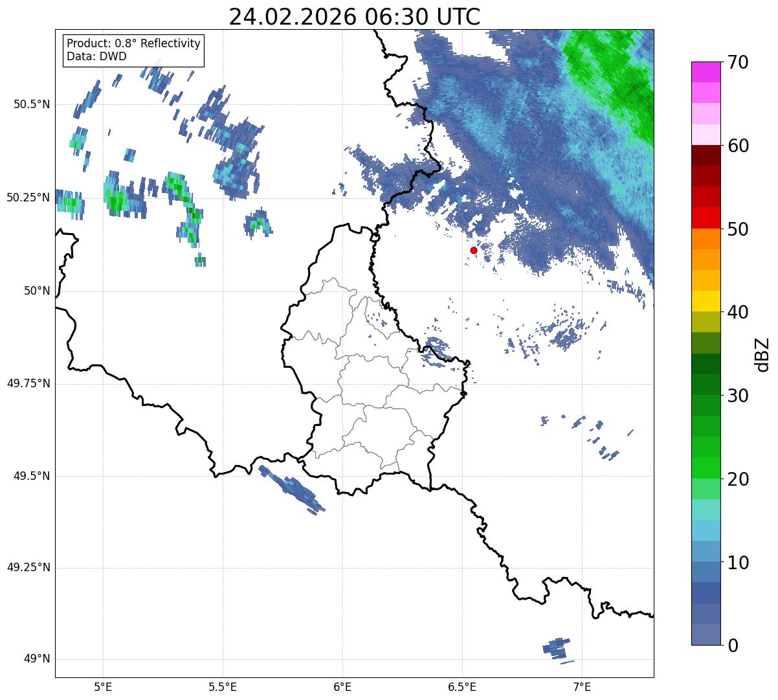Click the 7°E longitude label
778x700 pixels.
tap(583, 687)
